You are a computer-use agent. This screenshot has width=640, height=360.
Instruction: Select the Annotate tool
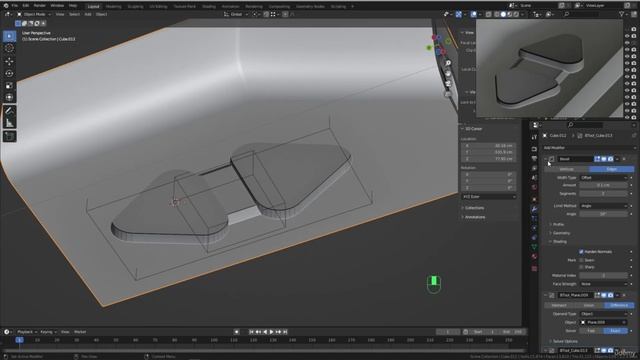pos(9,111)
